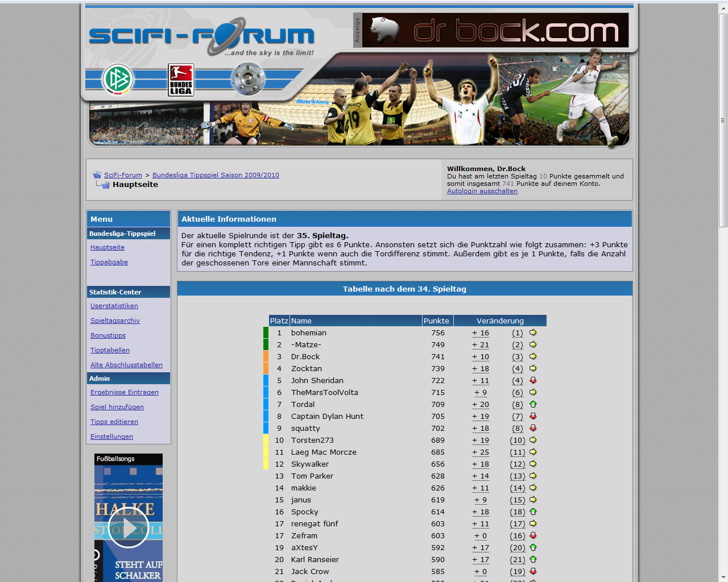The width and height of the screenshot is (728, 582).
Task: Click the SciFi-Forum logo
Action: [201, 36]
